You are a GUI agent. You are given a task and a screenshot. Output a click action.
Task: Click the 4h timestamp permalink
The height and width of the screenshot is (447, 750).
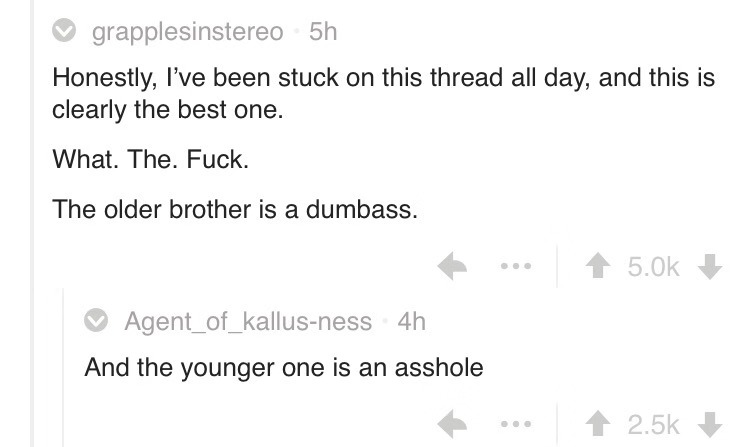[411, 322]
